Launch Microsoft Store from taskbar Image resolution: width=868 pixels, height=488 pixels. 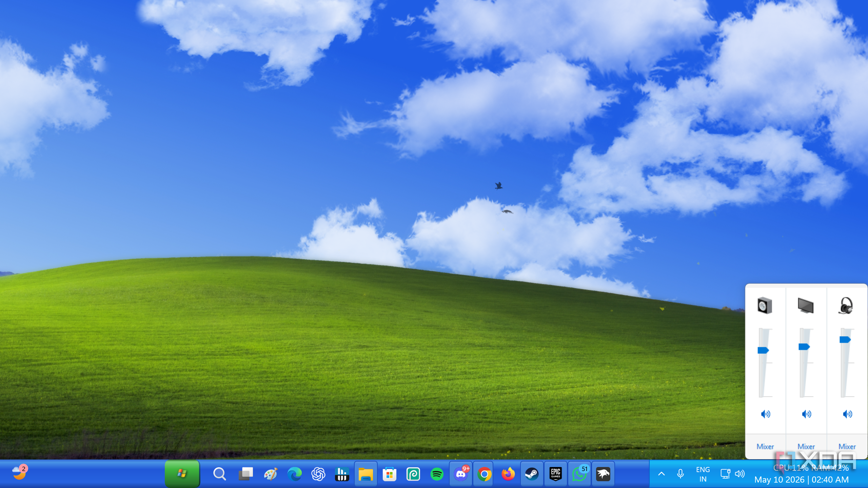(x=389, y=474)
